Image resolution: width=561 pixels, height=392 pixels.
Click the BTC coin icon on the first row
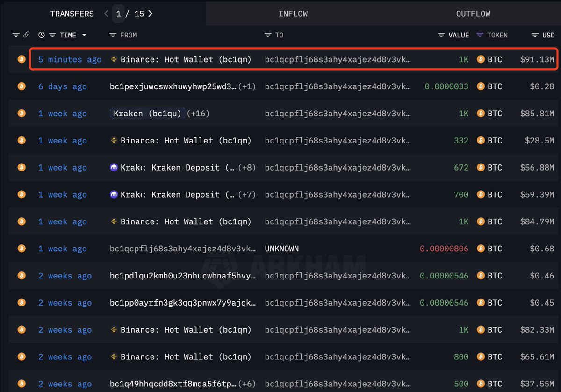tap(21, 59)
